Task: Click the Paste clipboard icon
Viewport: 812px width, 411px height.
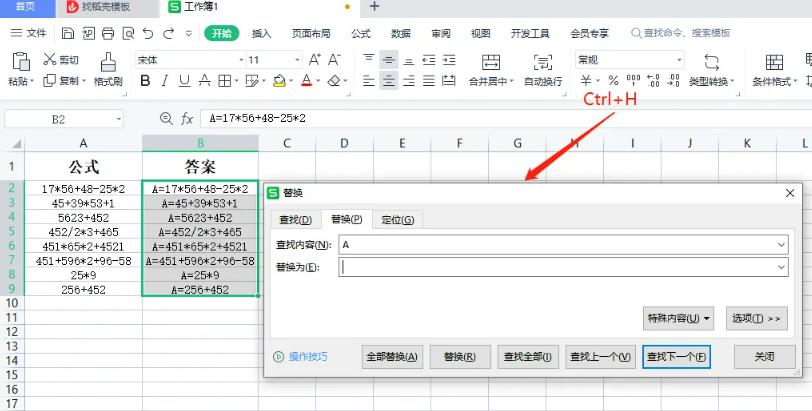Action: point(21,62)
